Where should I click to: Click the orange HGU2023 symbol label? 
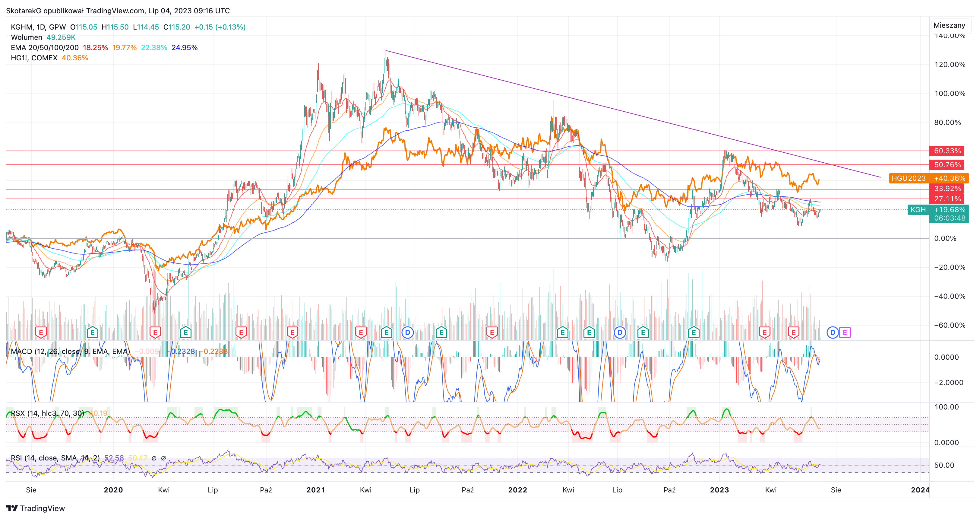coord(909,178)
